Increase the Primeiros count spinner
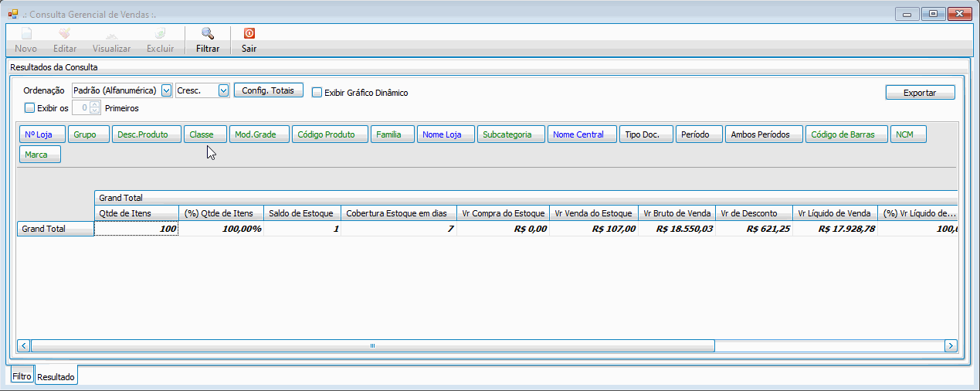This screenshot has height=391, width=980. [95, 105]
